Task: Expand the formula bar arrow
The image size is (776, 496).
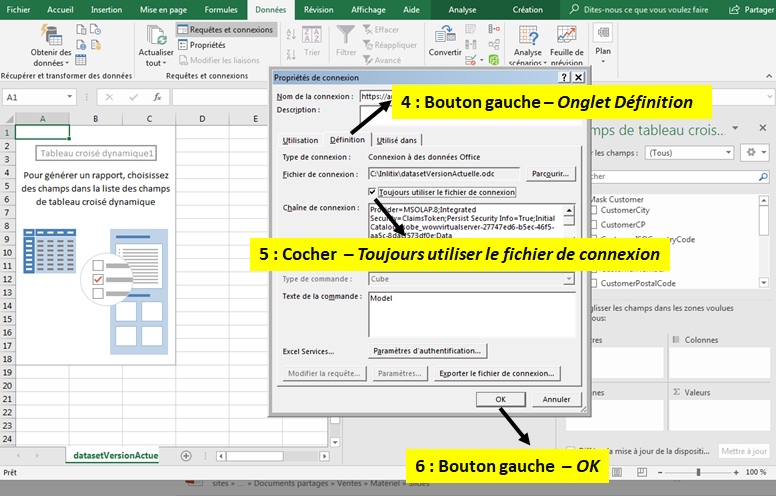Action: pos(771,97)
